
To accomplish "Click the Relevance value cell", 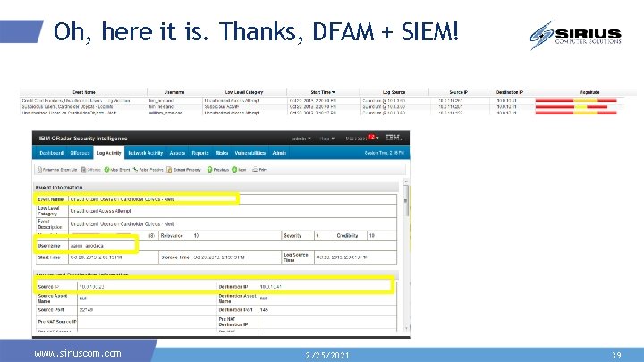I will click(196, 236).
